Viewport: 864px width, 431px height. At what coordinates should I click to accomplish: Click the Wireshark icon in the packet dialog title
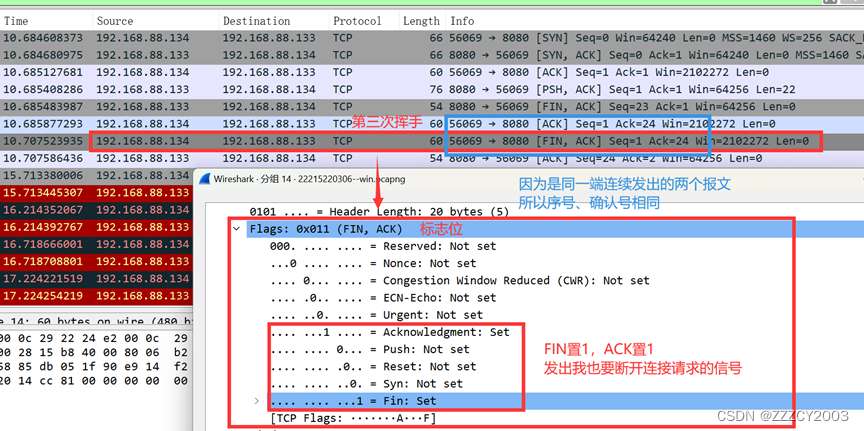point(205,179)
